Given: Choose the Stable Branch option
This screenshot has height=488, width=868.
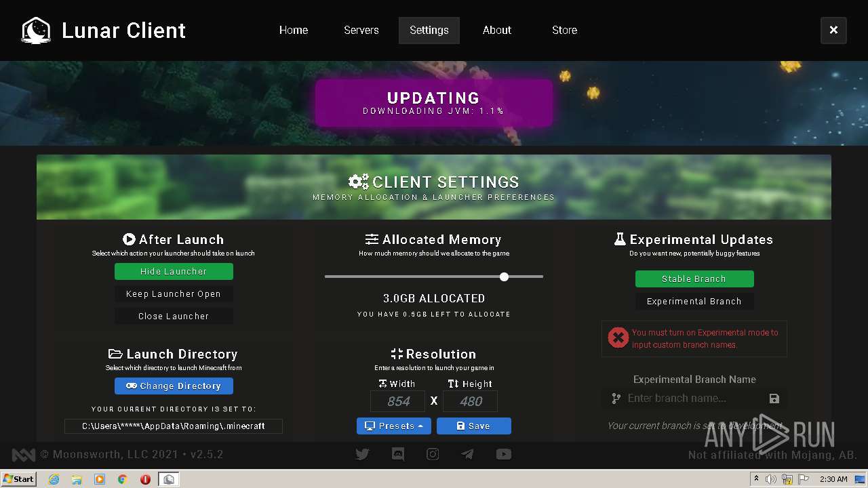Looking at the screenshot, I should (694, 279).
